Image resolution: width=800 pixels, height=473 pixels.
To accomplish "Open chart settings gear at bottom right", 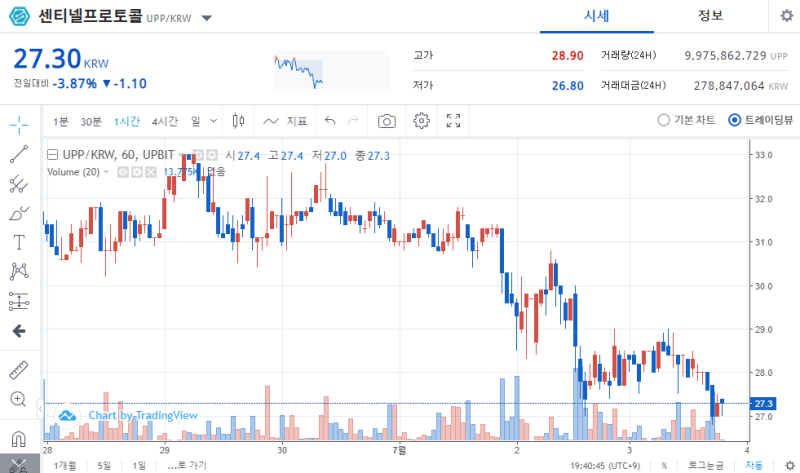I will (790, 465).
